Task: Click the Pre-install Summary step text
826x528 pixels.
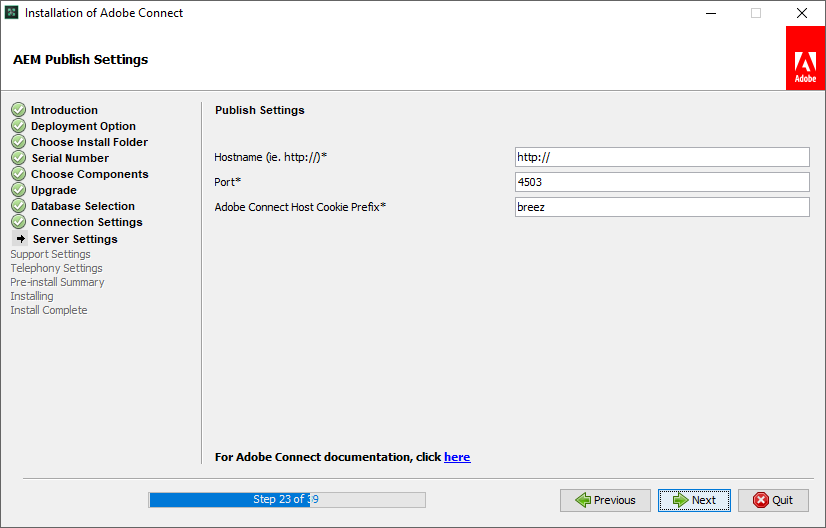Action: [x=57, y=282]
